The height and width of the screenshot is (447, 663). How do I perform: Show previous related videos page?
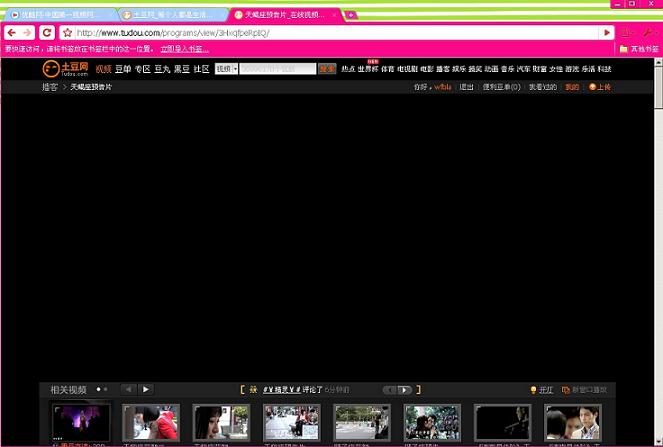click(128, 389)
